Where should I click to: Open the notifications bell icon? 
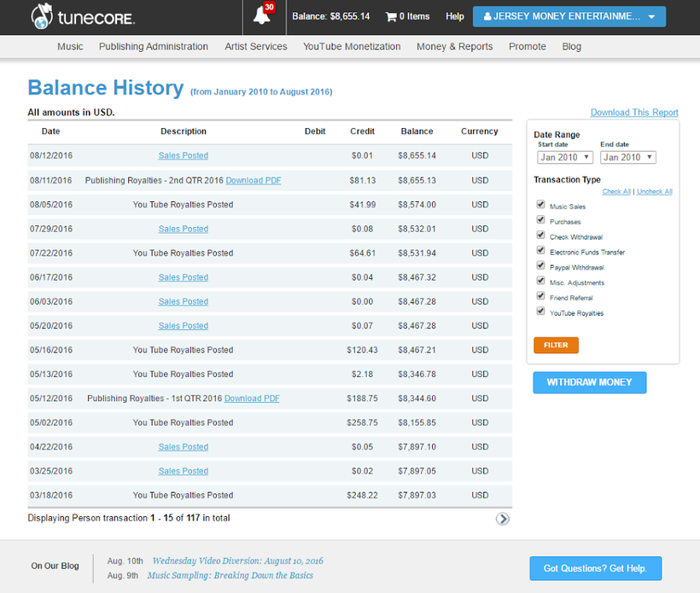pyautogui.click(x=261, y=16)
